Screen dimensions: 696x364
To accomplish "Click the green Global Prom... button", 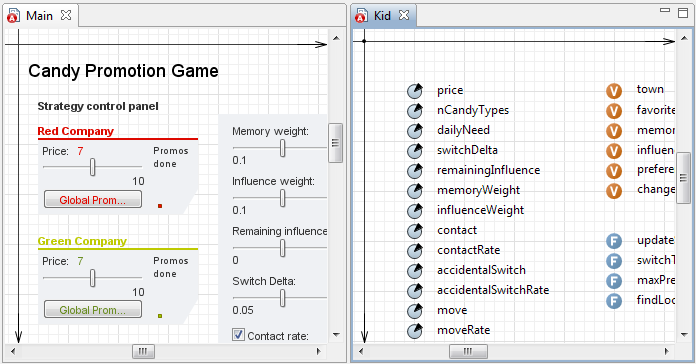I will [x=93, y=310].
